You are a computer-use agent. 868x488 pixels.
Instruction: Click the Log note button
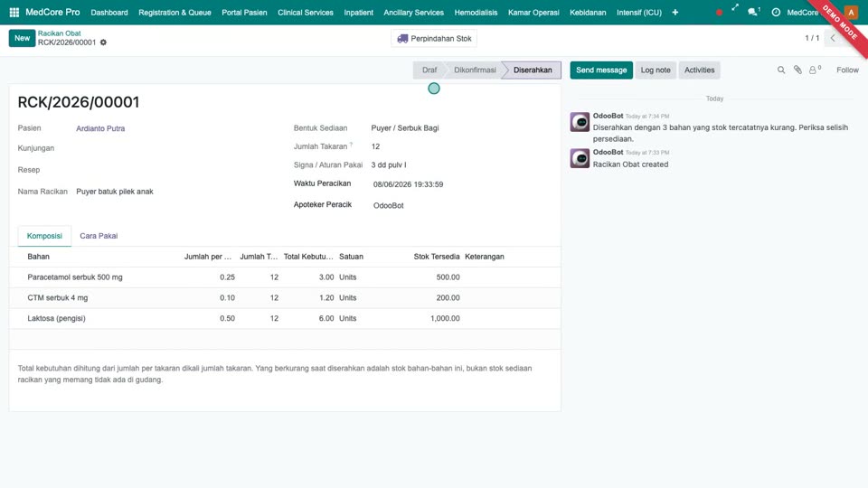(x=656, y=70)
